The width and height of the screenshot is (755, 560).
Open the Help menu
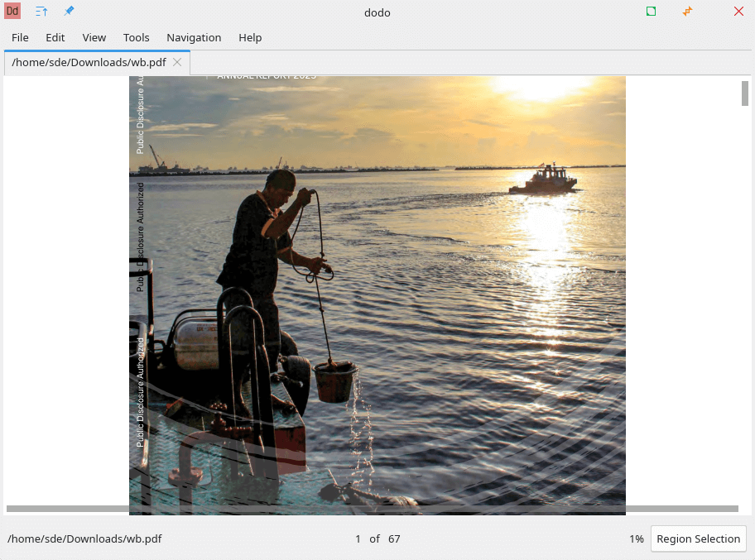(x=250, y=37)
